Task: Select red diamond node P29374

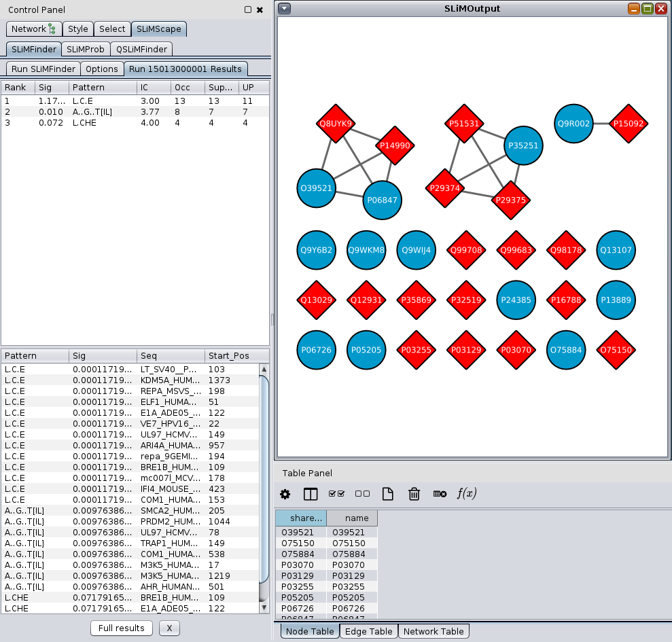Action: point(445,188)
